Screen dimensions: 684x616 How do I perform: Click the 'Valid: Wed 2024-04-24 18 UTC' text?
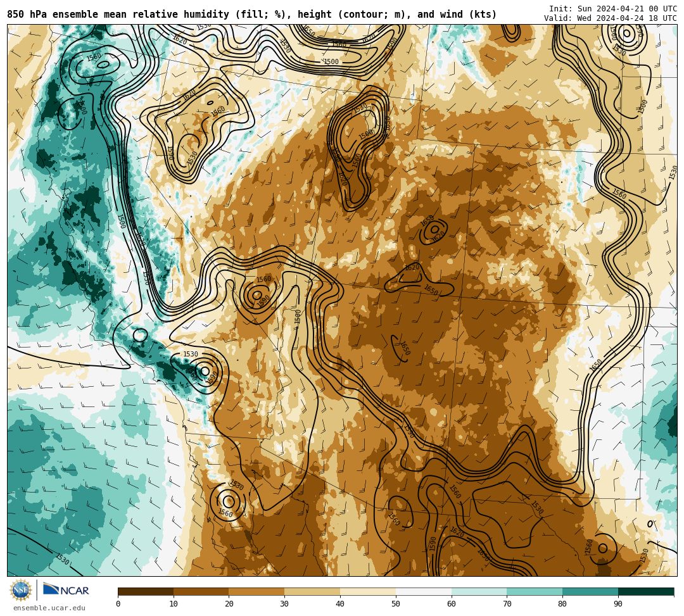pos(611,18)
